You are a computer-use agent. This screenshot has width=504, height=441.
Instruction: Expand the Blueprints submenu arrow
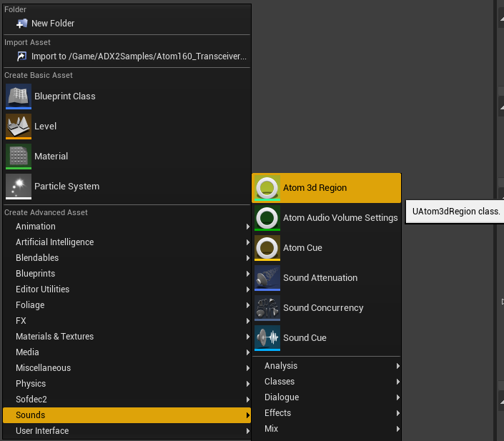click(x=248, y=274)
